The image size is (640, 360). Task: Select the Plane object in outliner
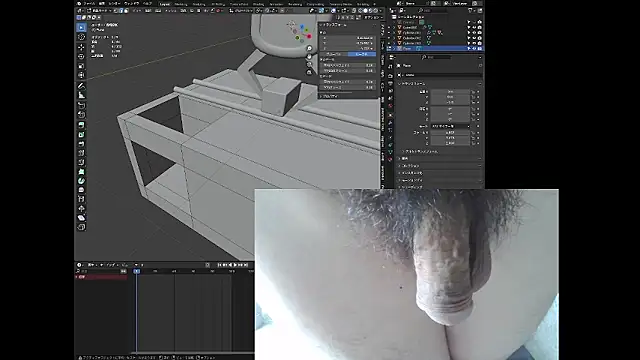click(x=407, y=48)
